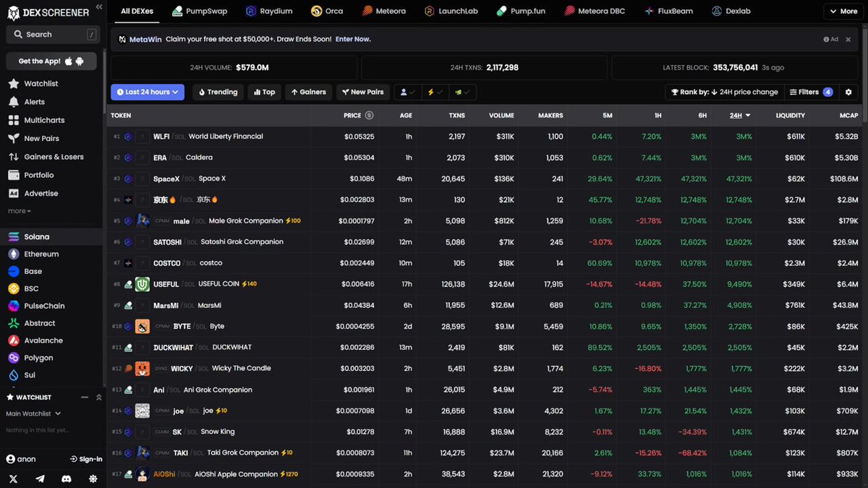Open the Filters panel
868x488 pixels.
[810, 92]
